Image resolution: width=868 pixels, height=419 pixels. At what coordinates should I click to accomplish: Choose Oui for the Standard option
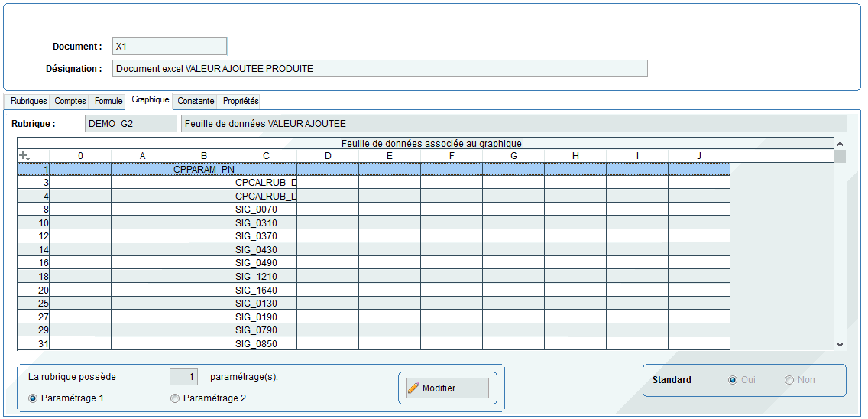[x=733, y=380]
